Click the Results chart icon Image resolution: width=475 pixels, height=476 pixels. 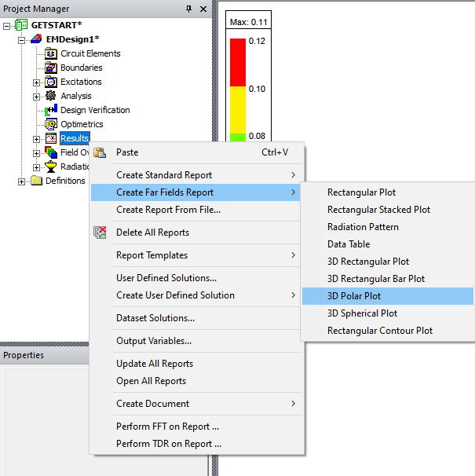coord(51,138)
